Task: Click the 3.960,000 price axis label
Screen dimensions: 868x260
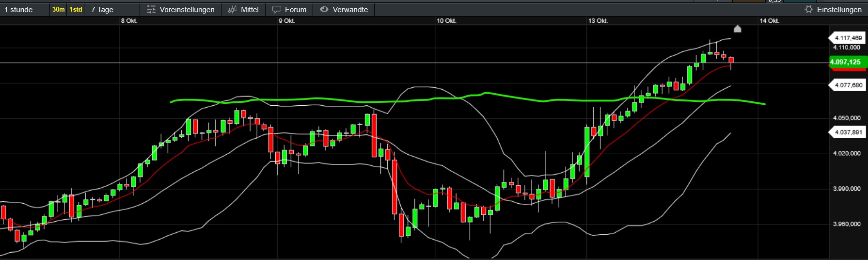Action: point(847,224)
